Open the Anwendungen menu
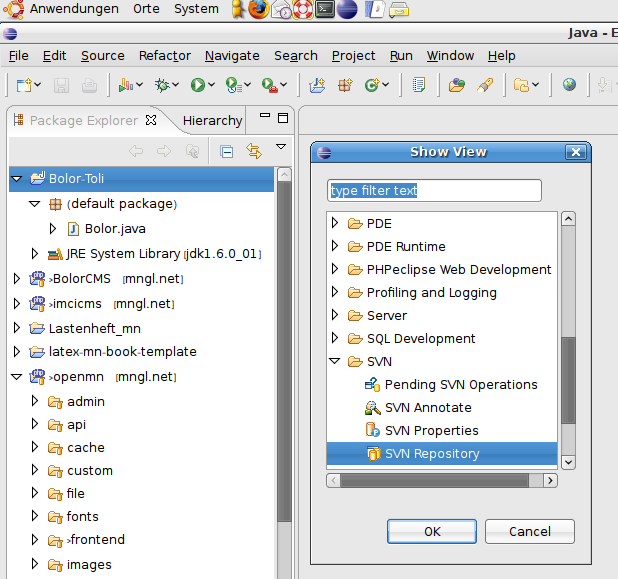Viewport: 618px width, 579px height. (x=74, y=8)
